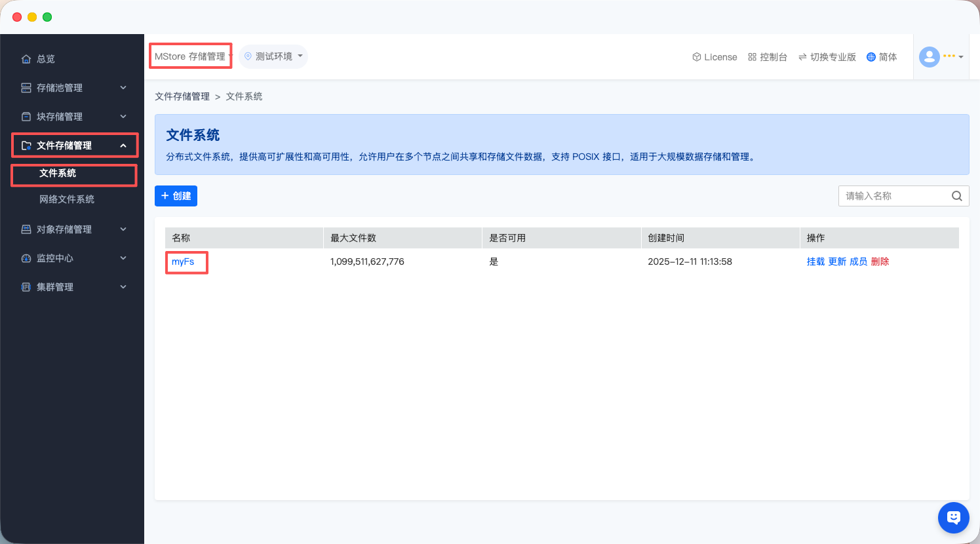Click the block storage icon in sidebar
This screenshot has width=980, height=544.
(26, 117)
